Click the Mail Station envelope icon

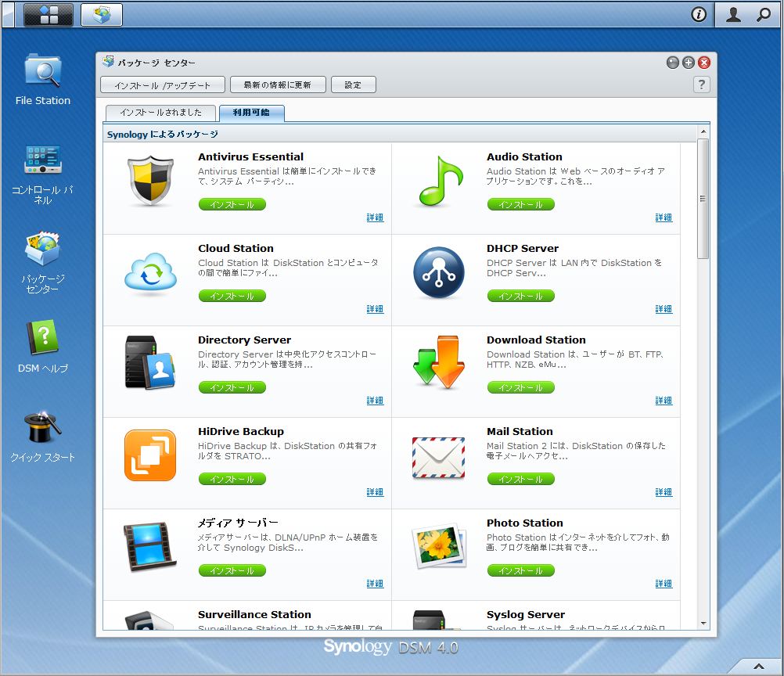pyautogui.click(x=438, y=458)
